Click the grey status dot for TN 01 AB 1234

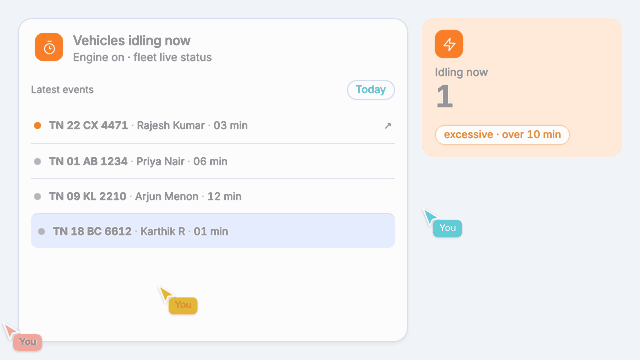(37, 161)
